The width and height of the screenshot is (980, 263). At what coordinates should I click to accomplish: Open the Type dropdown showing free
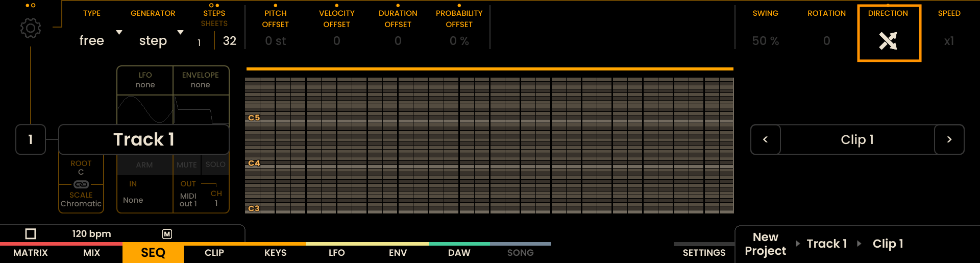[100, 40]
